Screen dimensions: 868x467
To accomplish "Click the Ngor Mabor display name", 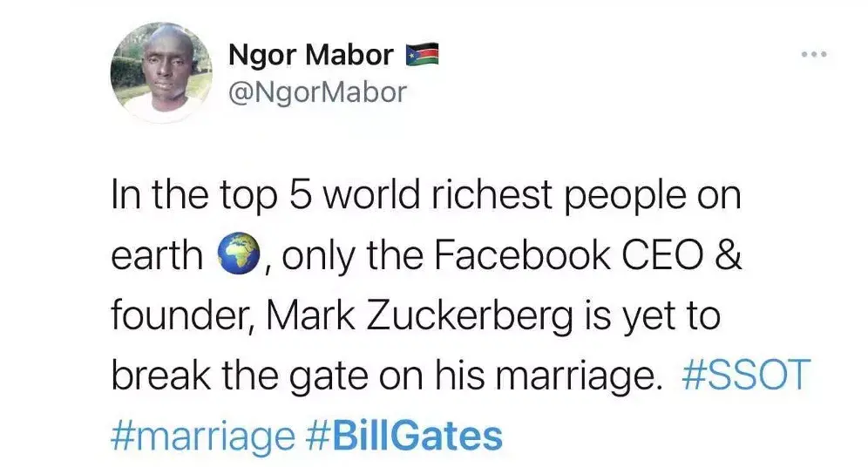I will click(310, 55).
